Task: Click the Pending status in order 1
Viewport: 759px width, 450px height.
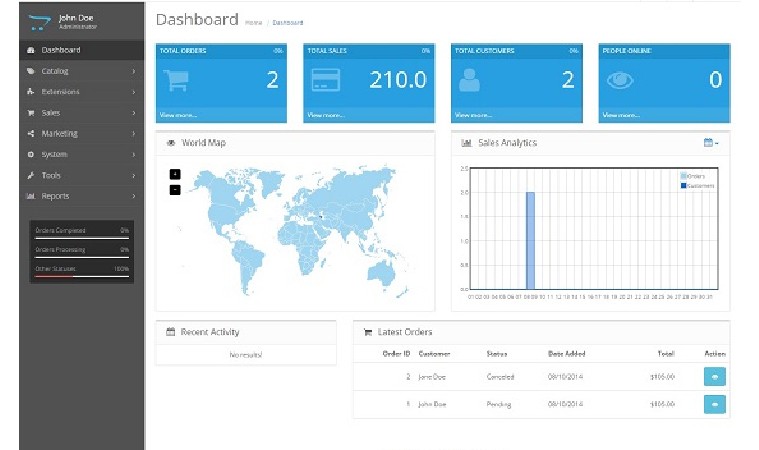Action: click(x=499, y=405)
